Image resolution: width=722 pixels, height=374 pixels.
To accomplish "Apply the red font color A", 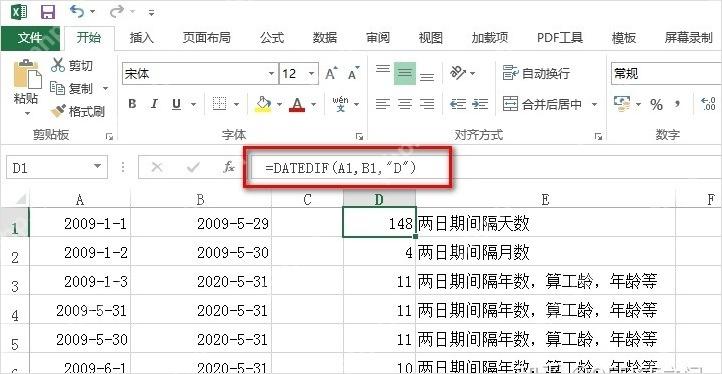I will pos(297,104).
